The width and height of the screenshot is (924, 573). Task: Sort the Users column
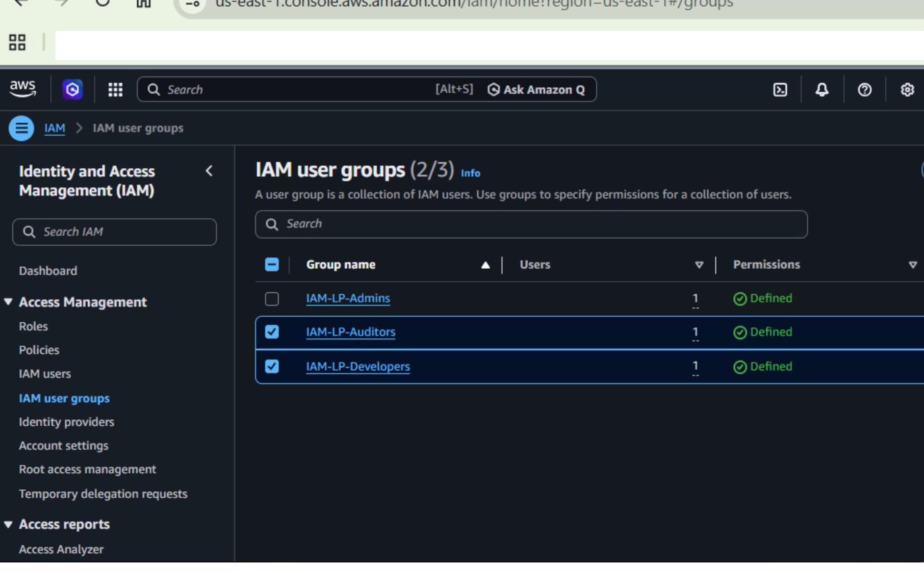[699, 265]
